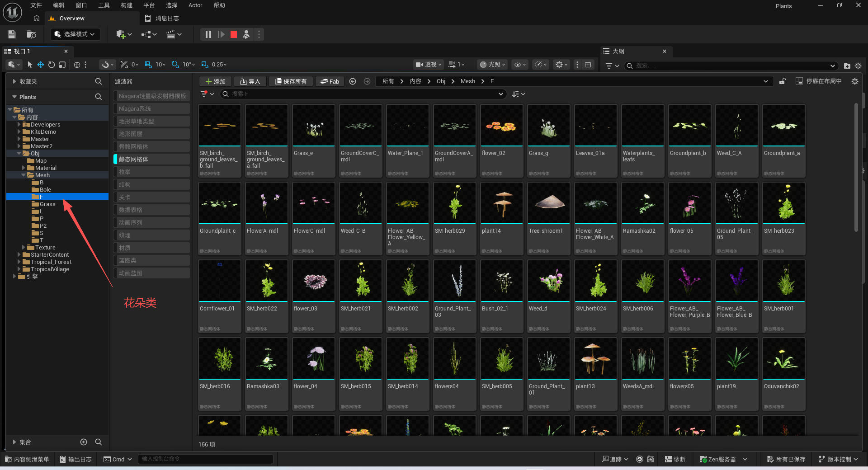
Task: Collapse the Mesh folder in the tree
Action: 24,175
